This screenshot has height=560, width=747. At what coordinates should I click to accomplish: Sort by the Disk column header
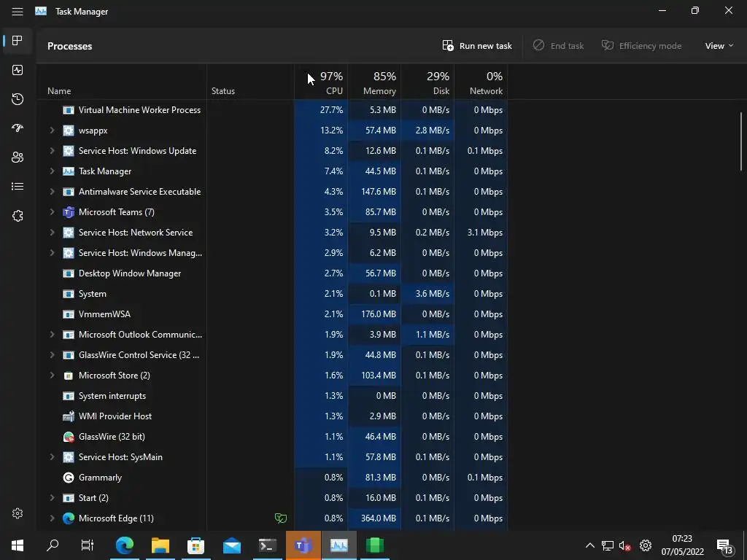[427, 83]
